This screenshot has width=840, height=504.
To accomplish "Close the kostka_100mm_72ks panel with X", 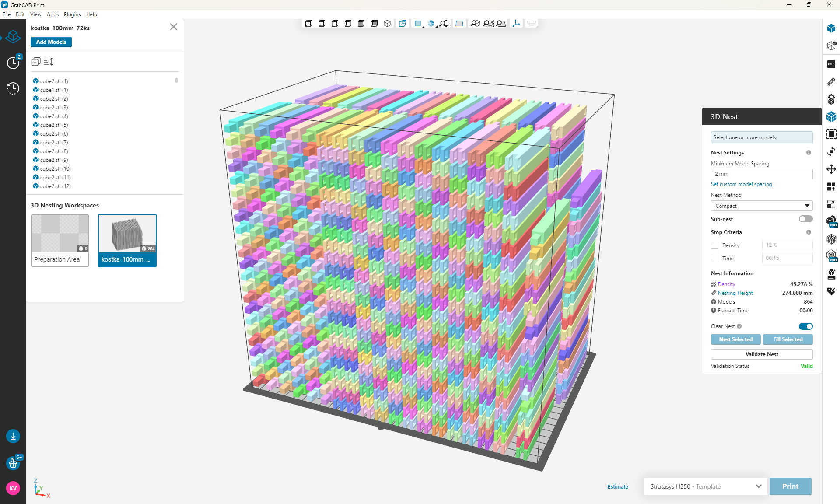I will (x=174, y=27).
